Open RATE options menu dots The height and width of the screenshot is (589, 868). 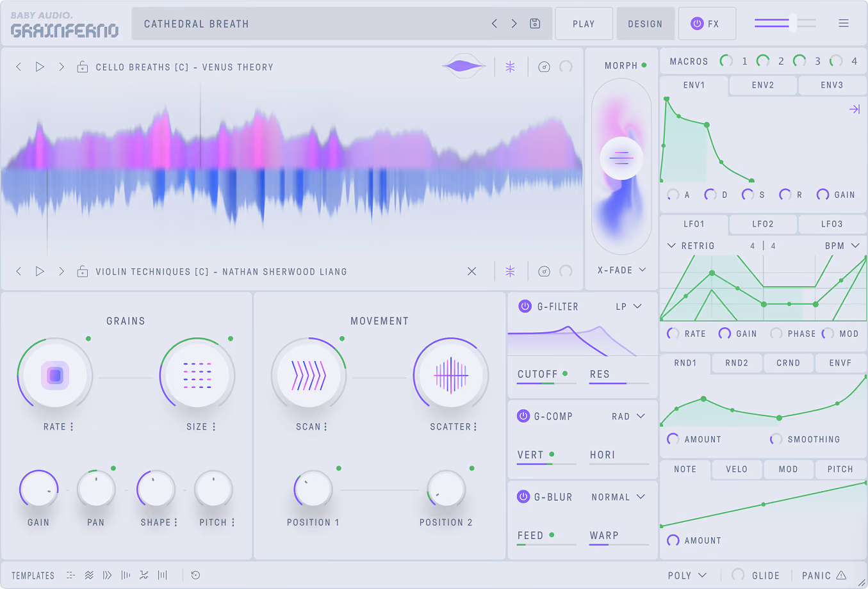[72, 426]
